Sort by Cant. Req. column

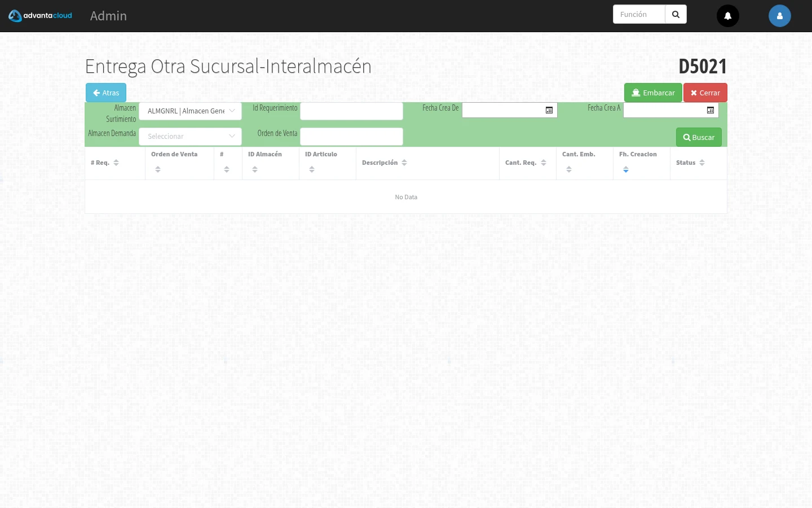click(544, 163)
